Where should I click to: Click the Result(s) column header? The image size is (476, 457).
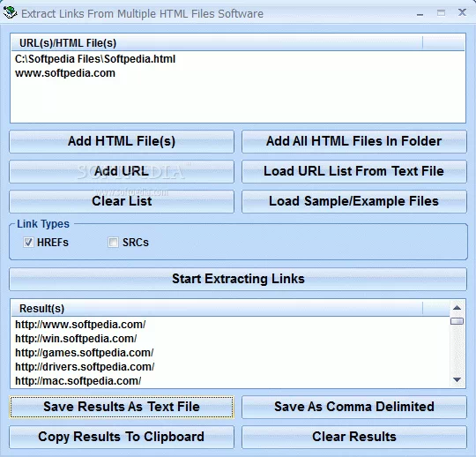[217, 309]
